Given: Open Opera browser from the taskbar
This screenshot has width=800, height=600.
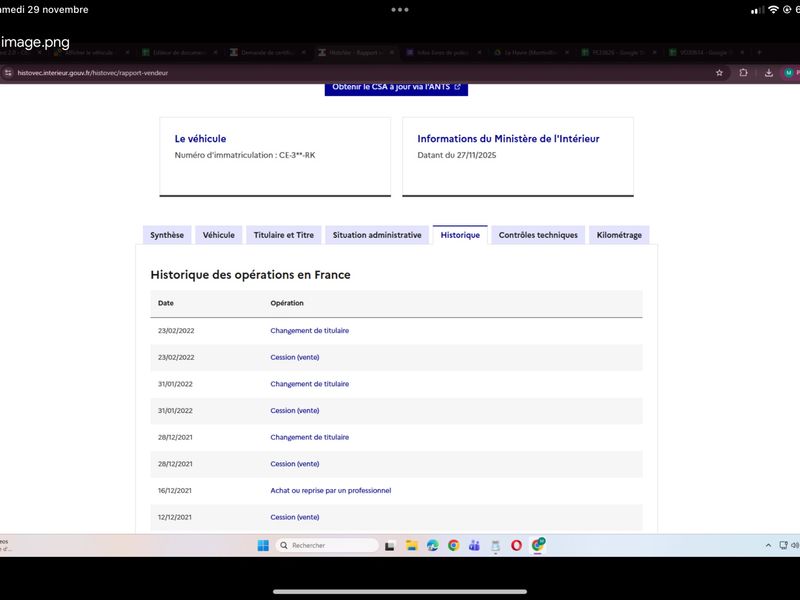Looking at the screenshot, I should coord(516,545).
